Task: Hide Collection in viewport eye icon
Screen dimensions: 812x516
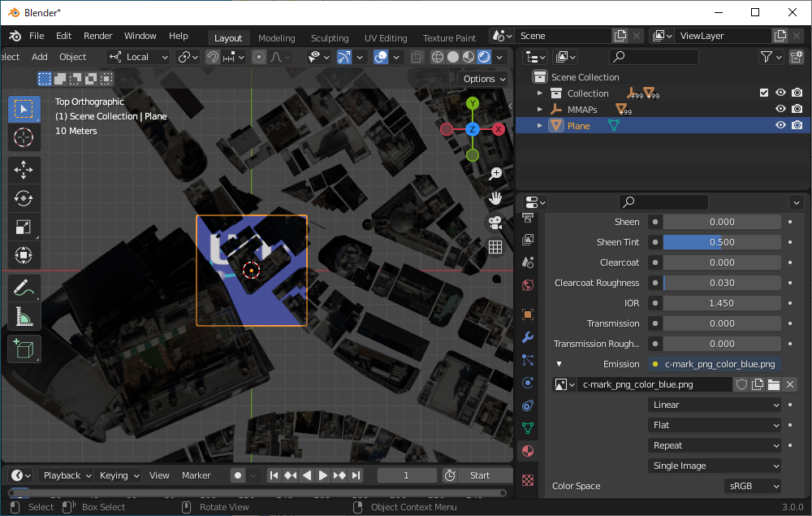Action: pos(780,93)
